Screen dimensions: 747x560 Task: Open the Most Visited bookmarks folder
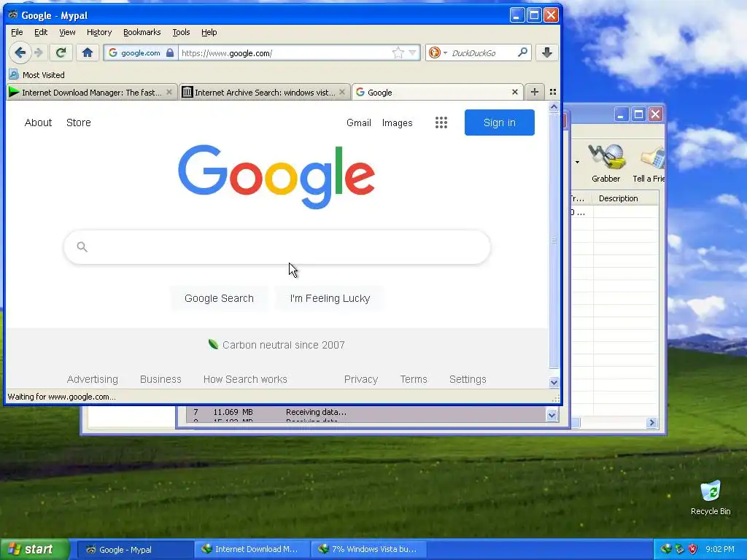[x=37, y=75]
